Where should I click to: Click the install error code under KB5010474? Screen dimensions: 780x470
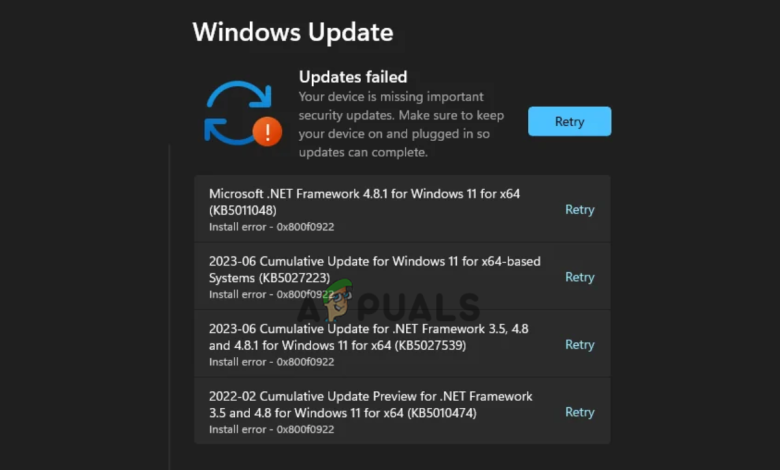[272, 430]
